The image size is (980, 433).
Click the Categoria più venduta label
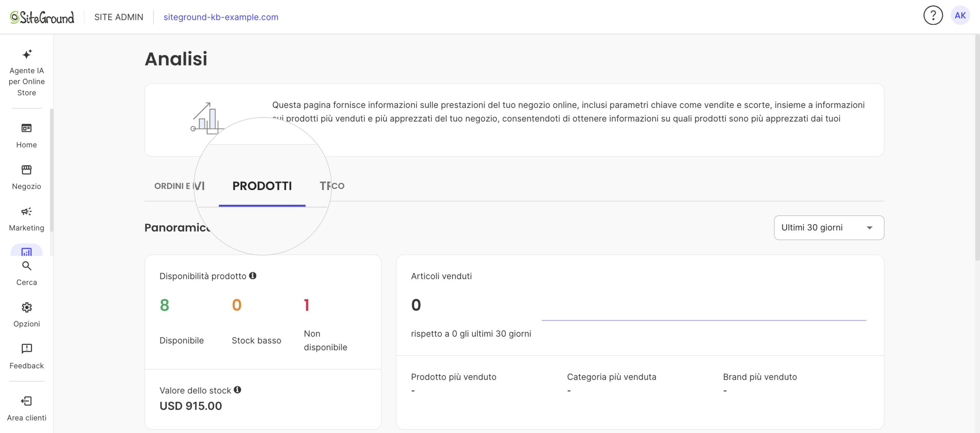click(x=612, y=377)
